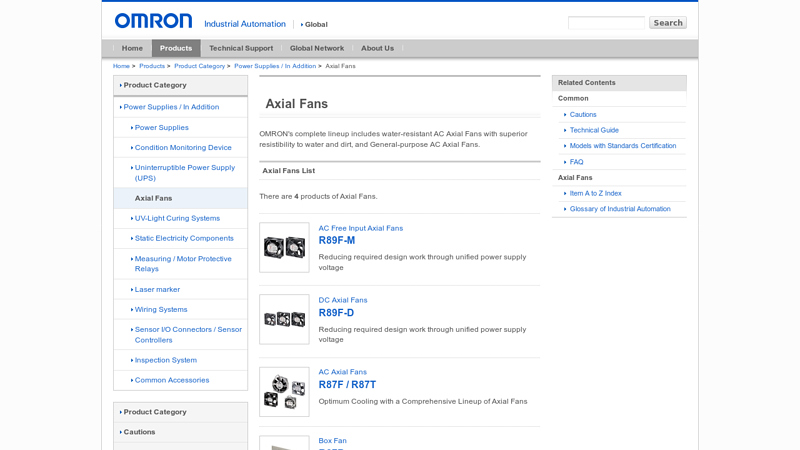
Task: Click the Search button
Action: (667, 23)
